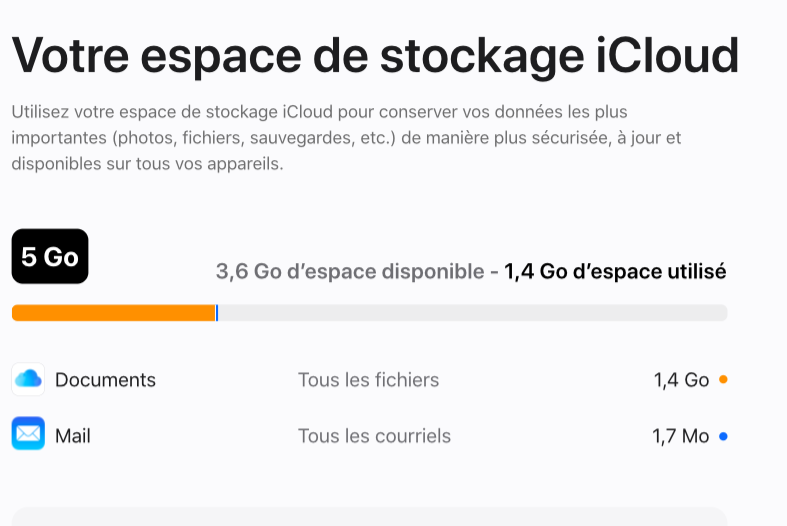Select the Documents row label

click(105, 380)
